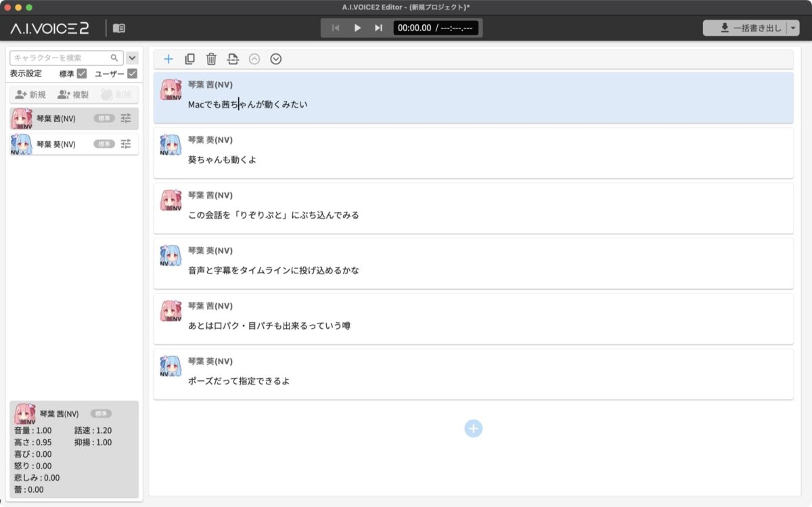
Task: Open voice tuning sliders for 琴葉 葵(NV)
Action: [x=126, y=144]
